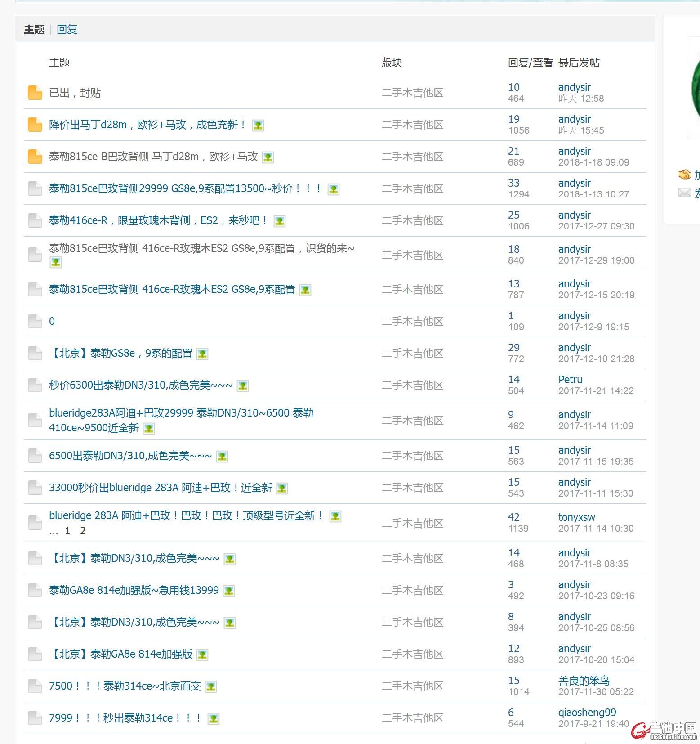Click folder icon beside 降价出马丁d28m thread
The width and height of the screenshot is (700, 744).
click(x=35, y=125)
